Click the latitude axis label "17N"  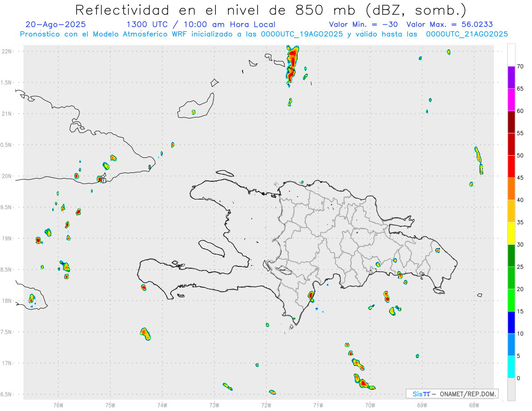(x=8, y=363)
